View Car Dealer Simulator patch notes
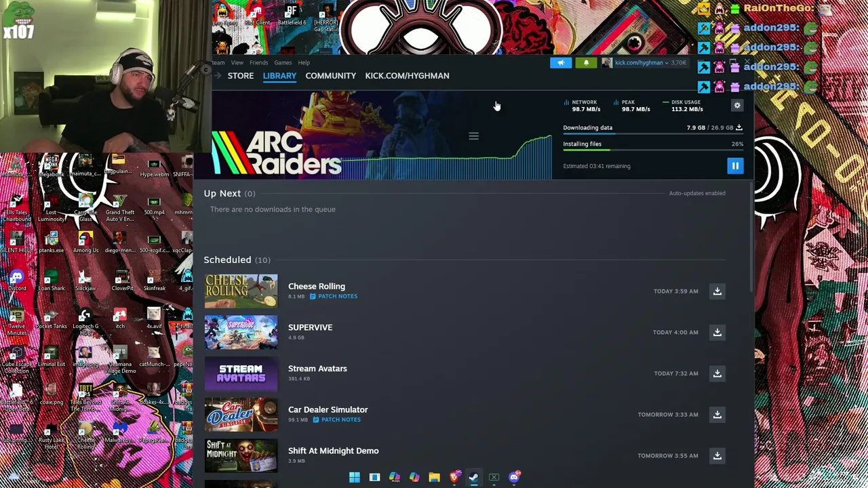Viewport: 868px width, 488px height. [337, 420]
